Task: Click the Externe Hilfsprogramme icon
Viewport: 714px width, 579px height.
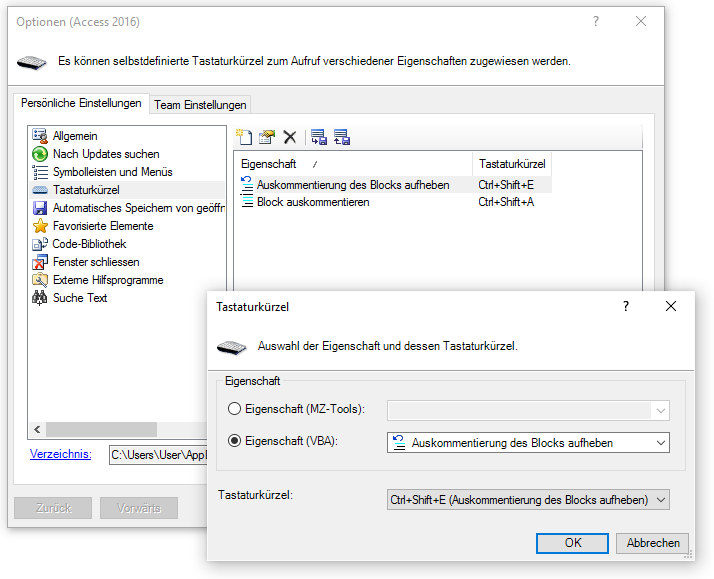Action: 40,280
